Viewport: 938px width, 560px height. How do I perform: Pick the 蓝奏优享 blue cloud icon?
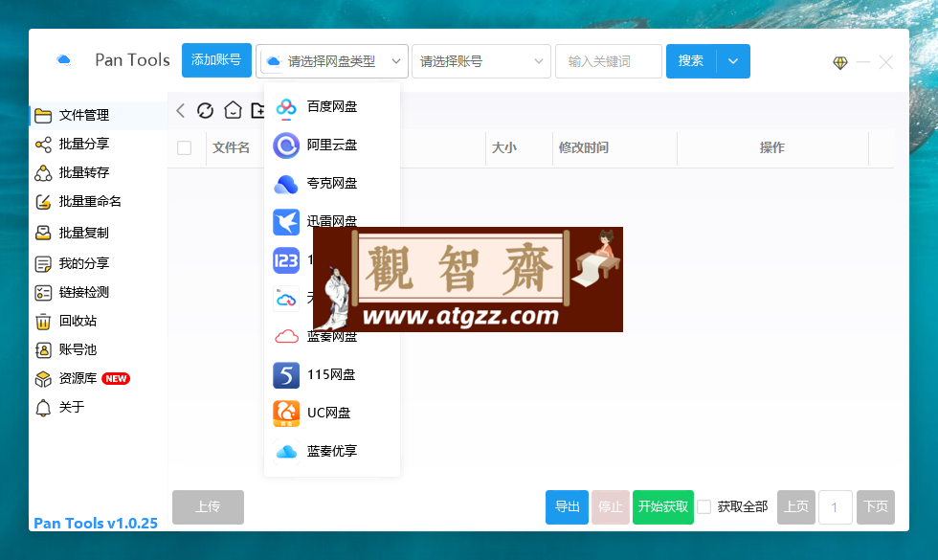[x=286, y=452]
